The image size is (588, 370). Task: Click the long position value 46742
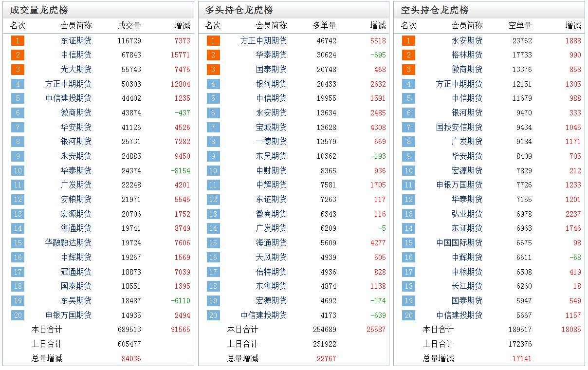[x=327, y=41]
